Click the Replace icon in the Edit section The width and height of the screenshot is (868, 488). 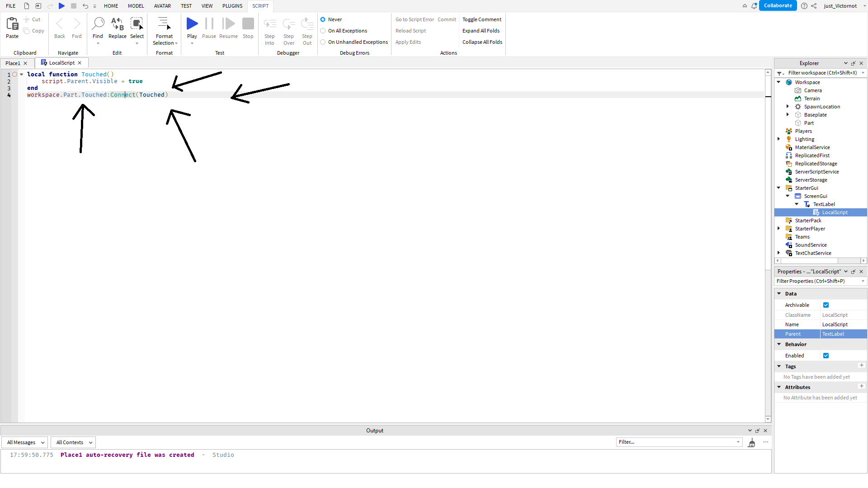point(117,25)
